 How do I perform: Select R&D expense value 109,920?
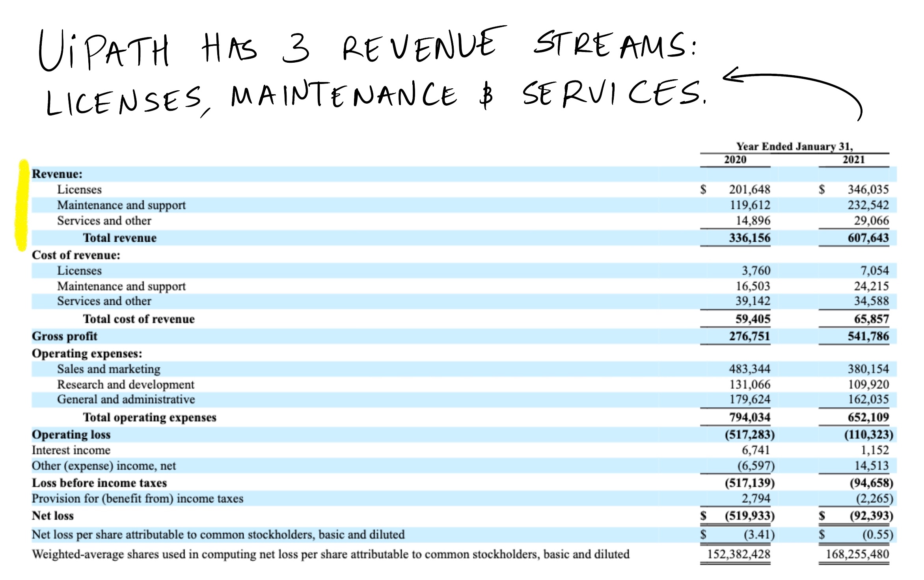868,384
